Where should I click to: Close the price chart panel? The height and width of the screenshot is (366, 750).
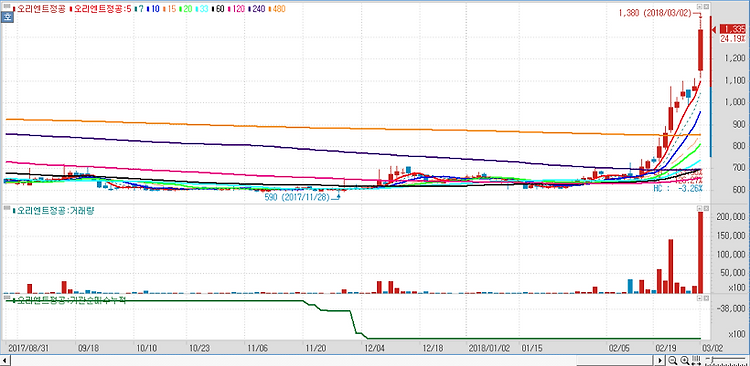pyautogui.click(x=706, y=7)
